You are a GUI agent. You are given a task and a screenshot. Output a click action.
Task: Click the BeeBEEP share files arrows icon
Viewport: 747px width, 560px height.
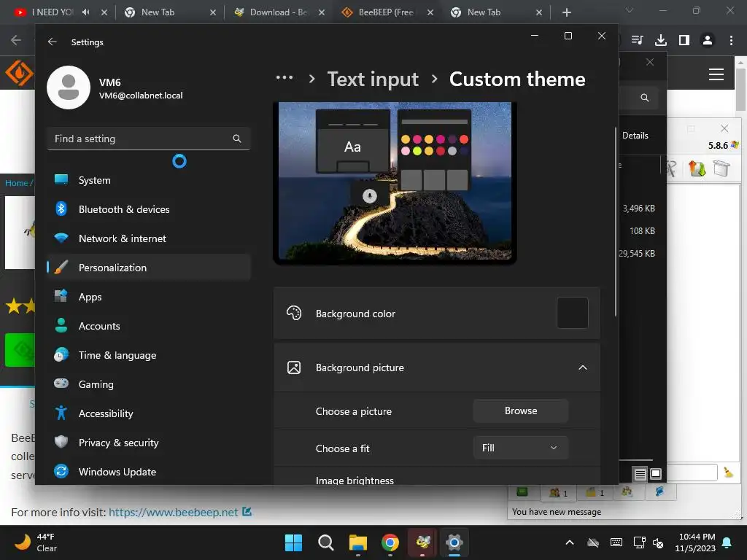pyautogui.click(x=697, y=168)
